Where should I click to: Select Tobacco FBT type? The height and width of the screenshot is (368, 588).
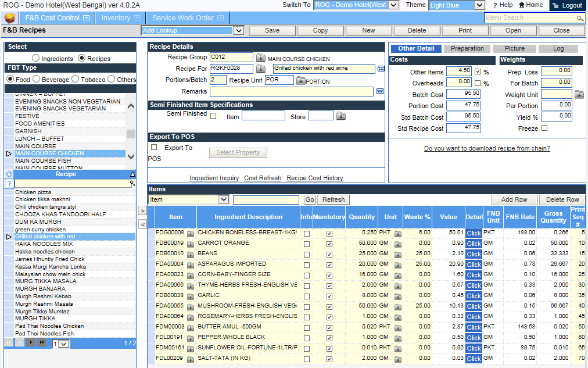pos(76,79)
